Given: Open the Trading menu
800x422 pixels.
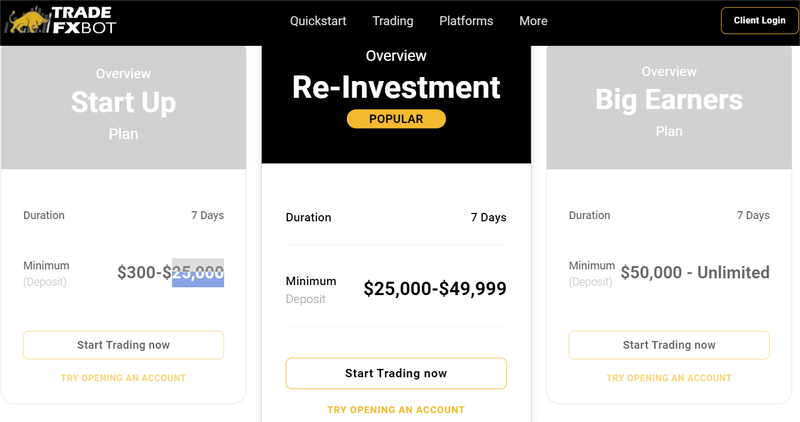Looking at the screenshot, I should click(393, 21).
